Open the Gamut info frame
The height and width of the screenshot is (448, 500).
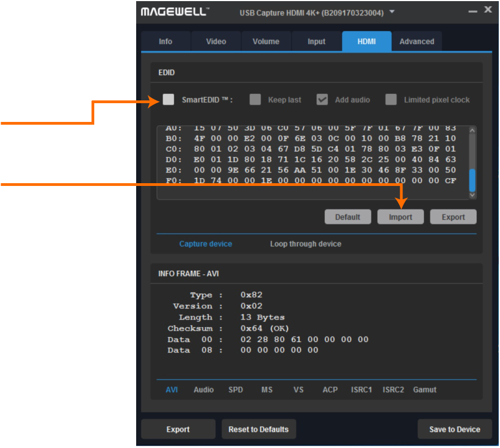point(424,390)
